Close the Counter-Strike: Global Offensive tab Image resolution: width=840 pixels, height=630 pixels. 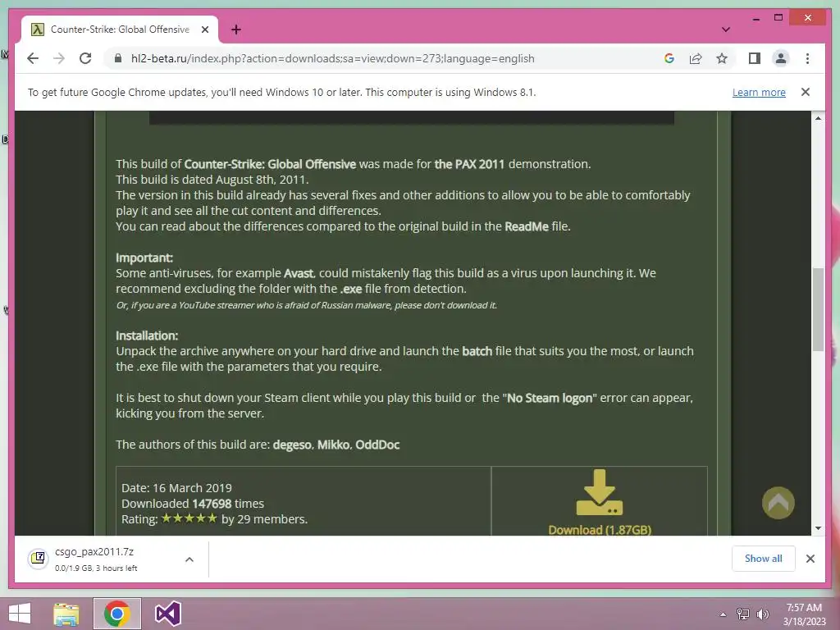pos(204,30)
